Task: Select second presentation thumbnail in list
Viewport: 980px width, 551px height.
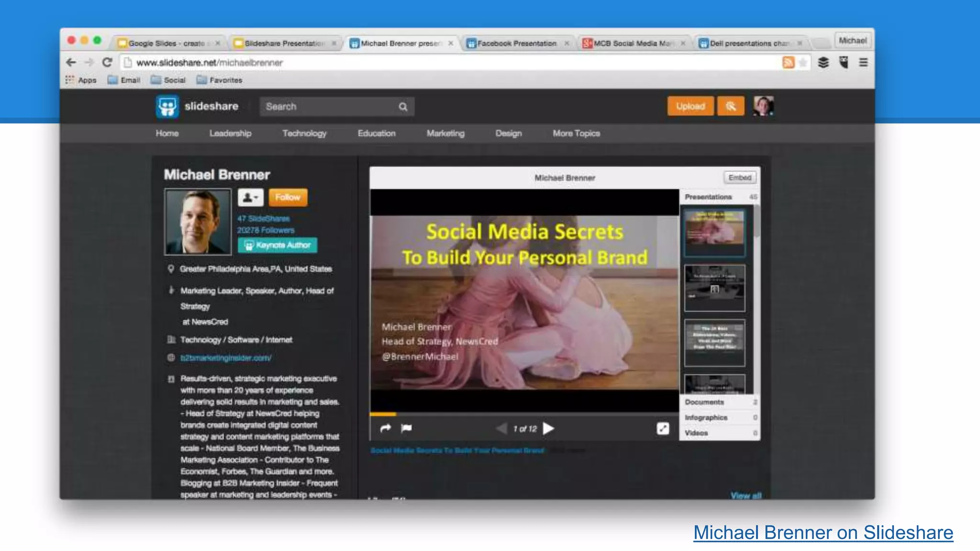Action: [714, 288]
